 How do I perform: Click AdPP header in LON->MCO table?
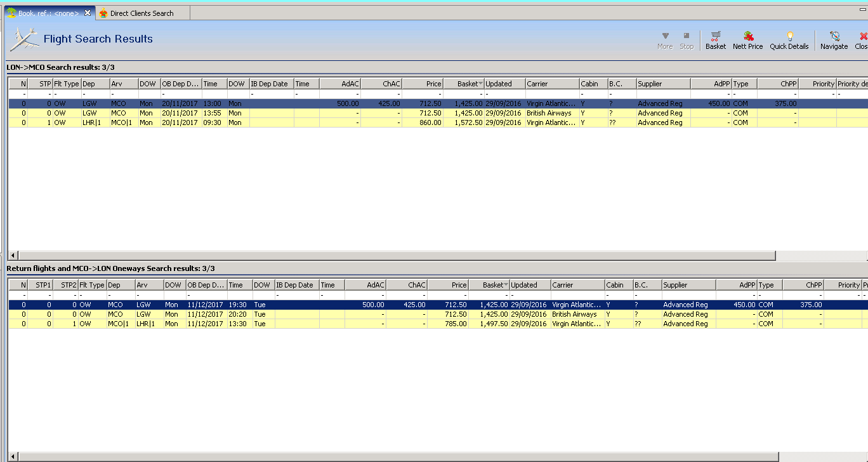click(x=711, y=84)
